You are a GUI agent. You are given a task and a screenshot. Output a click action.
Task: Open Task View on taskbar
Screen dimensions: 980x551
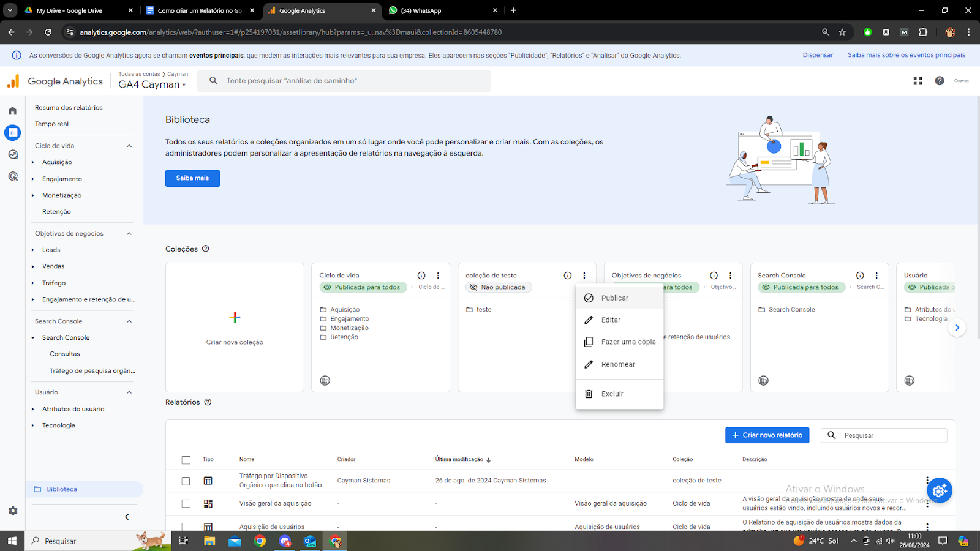coord(183,541)
